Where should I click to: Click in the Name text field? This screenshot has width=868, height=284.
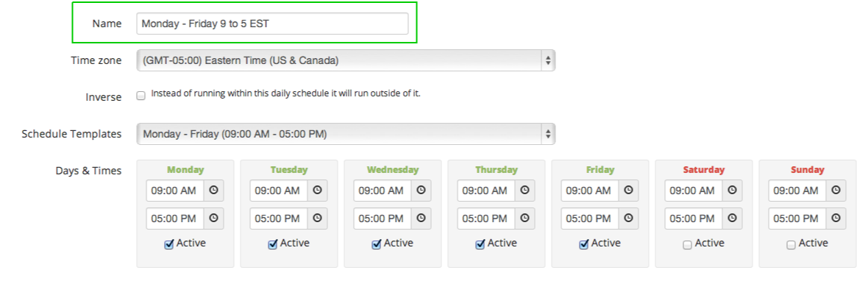[x=272, y=24]
